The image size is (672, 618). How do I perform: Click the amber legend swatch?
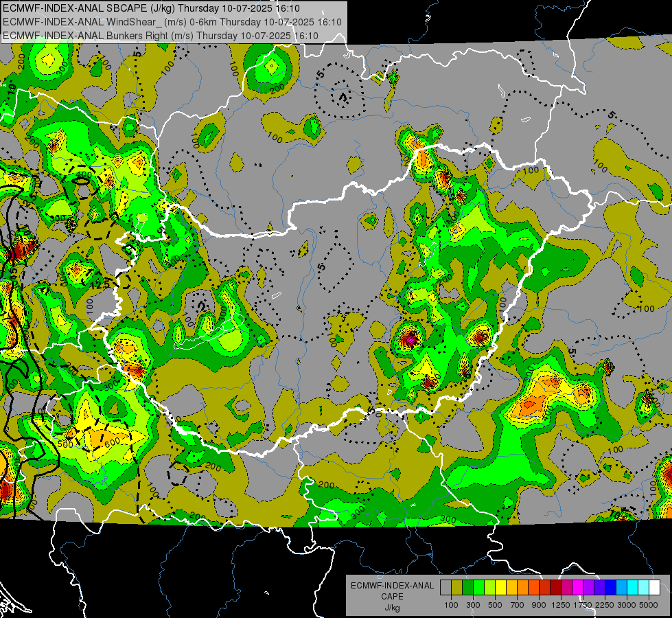[x=511, y=587]
